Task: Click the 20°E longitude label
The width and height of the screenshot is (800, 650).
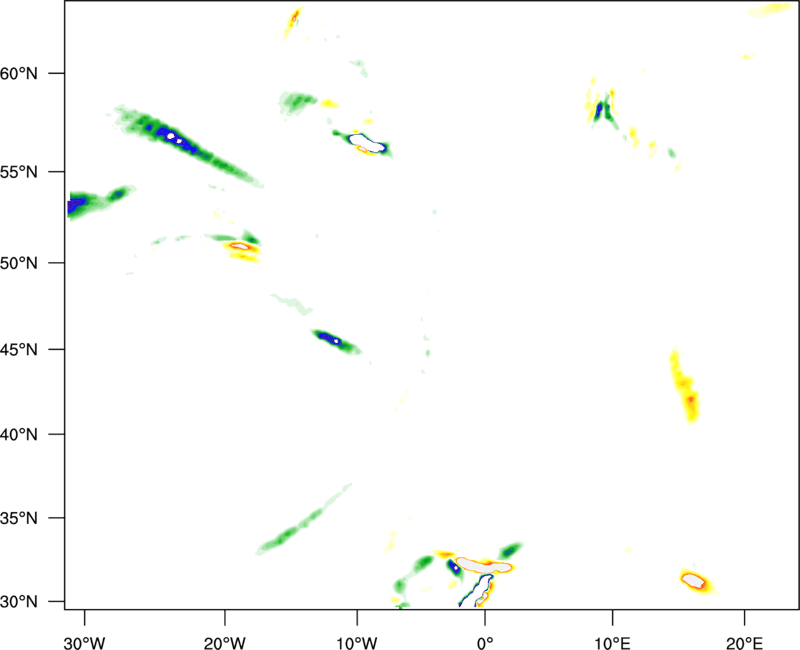Action: tap(745, 643)
